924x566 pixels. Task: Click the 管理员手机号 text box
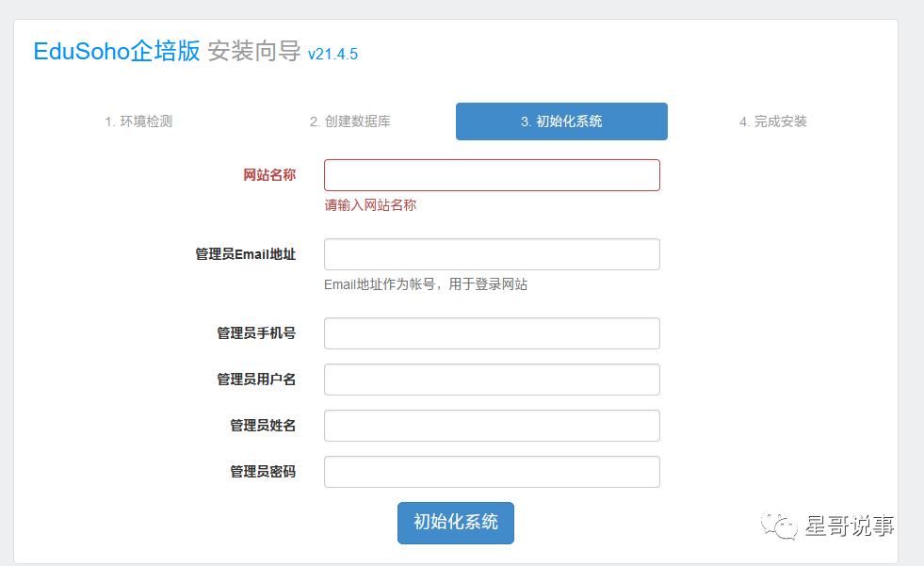(491, 332)
